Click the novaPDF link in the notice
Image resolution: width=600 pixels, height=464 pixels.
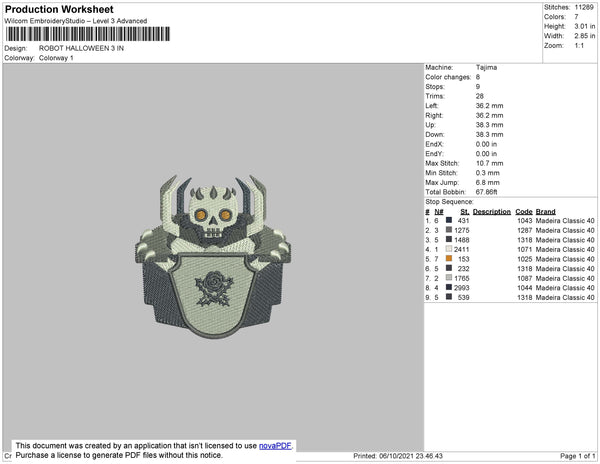276,445
